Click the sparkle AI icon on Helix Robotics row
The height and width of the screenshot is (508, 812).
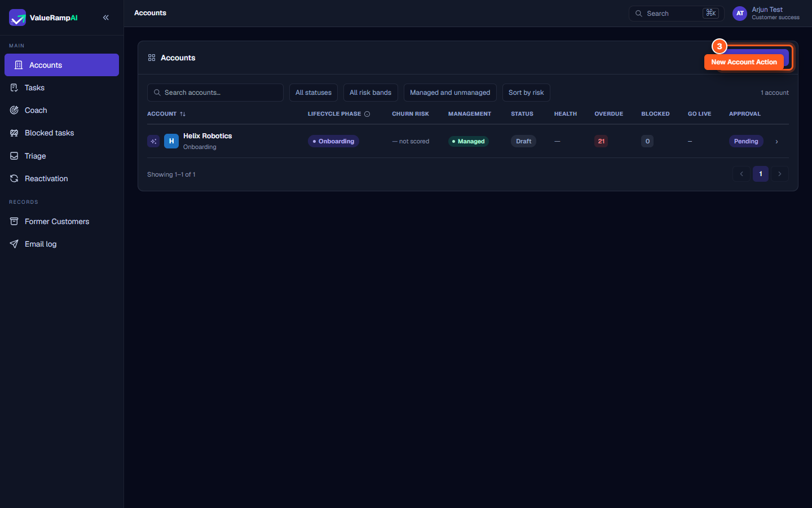153,141
